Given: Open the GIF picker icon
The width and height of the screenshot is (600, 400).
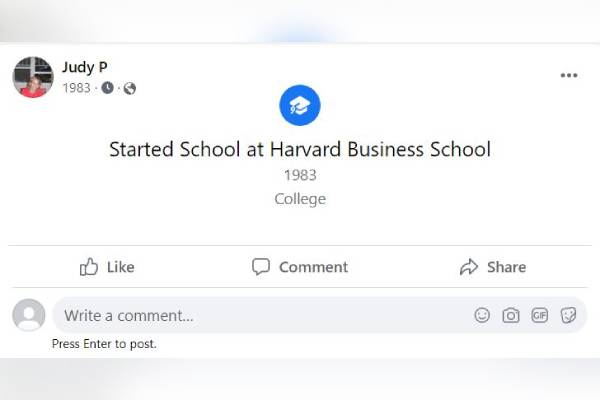Looking at the screenshot, I should (x=540, y=315).
